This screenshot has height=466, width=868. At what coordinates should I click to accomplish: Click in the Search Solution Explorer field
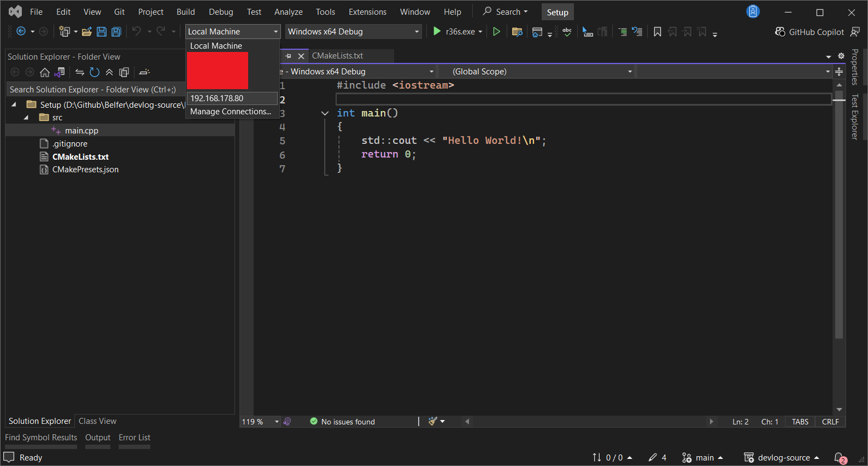(x=96, y=90)
